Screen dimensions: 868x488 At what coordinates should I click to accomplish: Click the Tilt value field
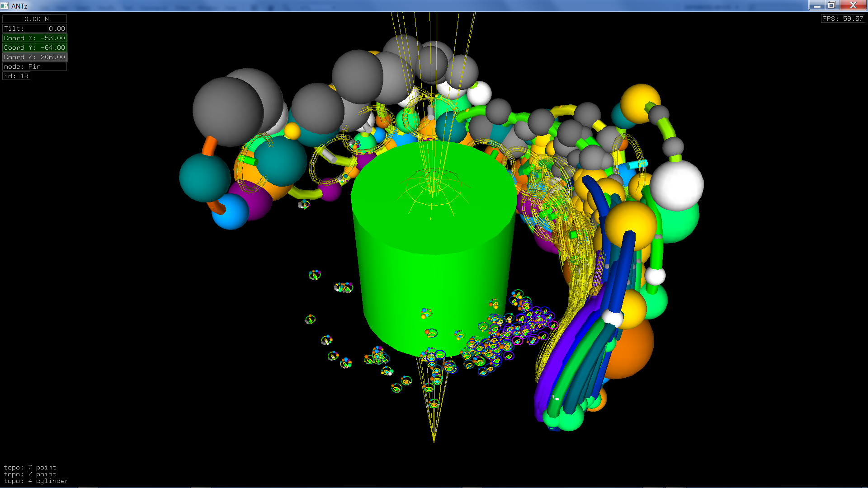click(35, 28)
